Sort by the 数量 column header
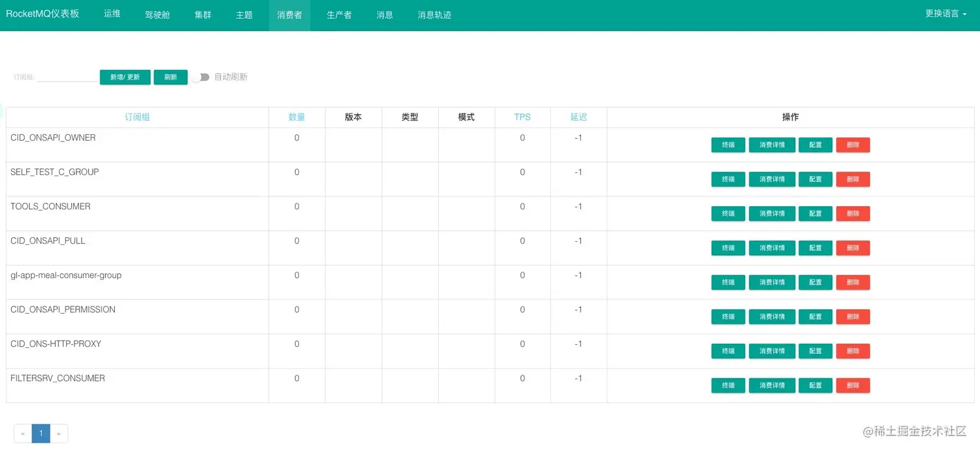Viewport: 980px width, 451px height. (297, 117)
